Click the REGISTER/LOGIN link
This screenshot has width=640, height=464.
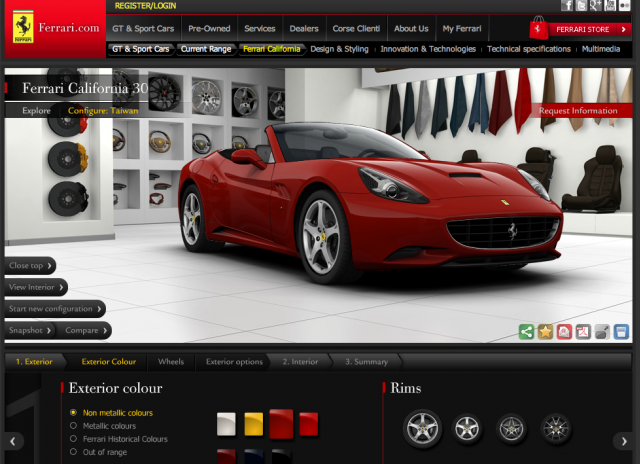(145, 6)
